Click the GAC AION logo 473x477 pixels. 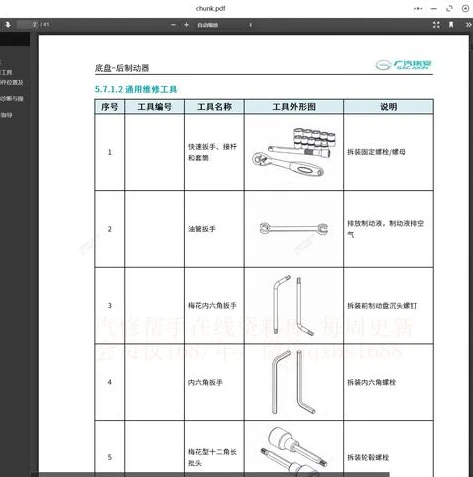[x=404, y=65]
